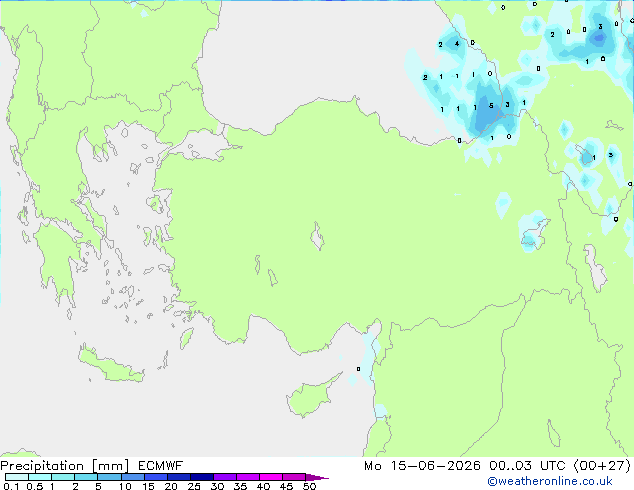Pick the 15–20 mm legend color swatch
The height and width of the screenshot is (490, 634).
point(155,477)
